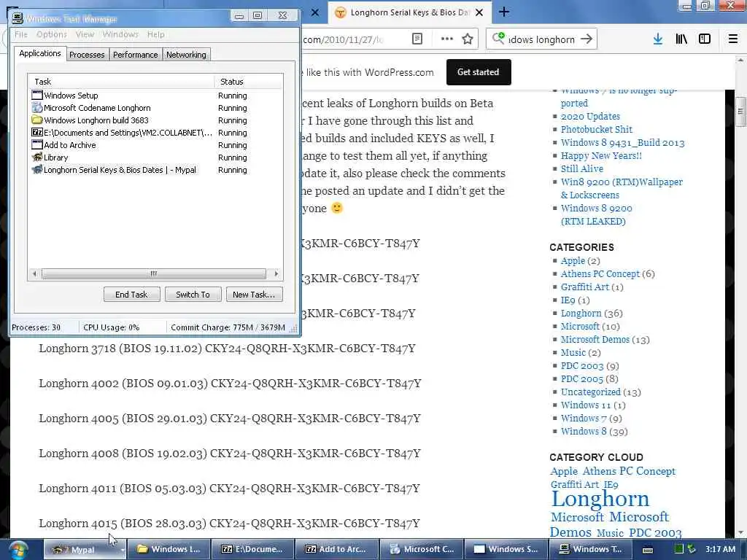The height and width of the screenshot is (560, 747).
Task: Open the PDC 2003 (9) category link
Action: (x=582, y=366)
